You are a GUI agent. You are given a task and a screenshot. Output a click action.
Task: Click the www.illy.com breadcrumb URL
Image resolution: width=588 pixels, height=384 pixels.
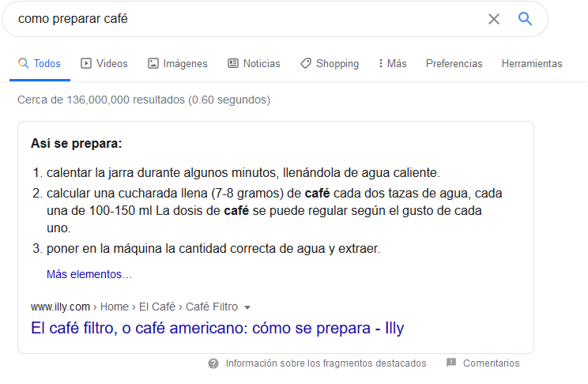[x=61, y=307]
